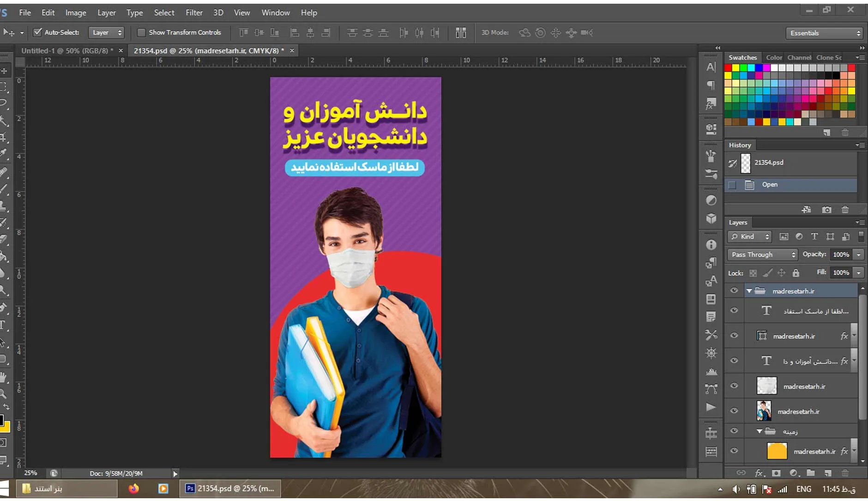Image resolution: width=868 pixels, height=501 pixels.
Task: Create new group folder icon
Action: (x=811, y=473)
